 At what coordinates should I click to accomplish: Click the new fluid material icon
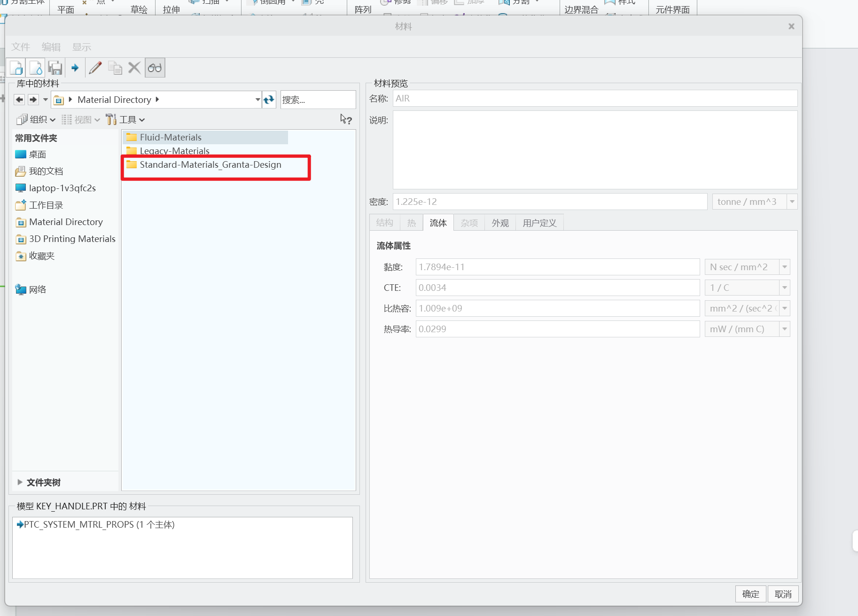tap(36, 68)
